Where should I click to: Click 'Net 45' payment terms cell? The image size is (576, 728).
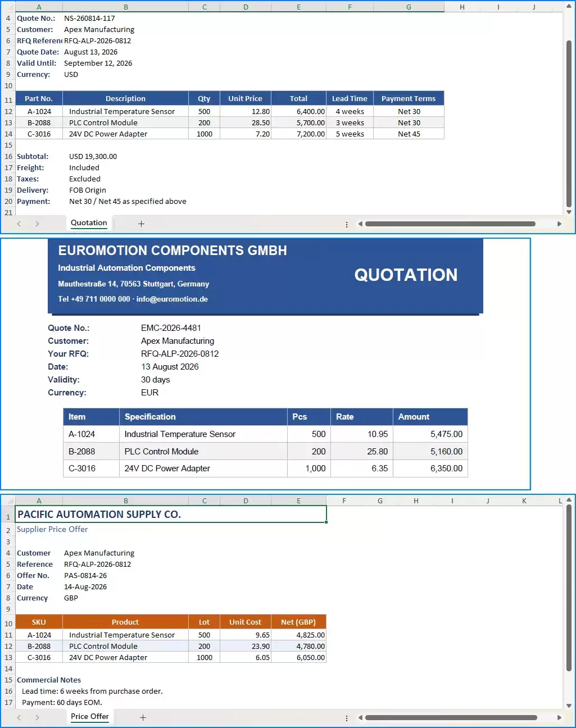pos(409,134)
